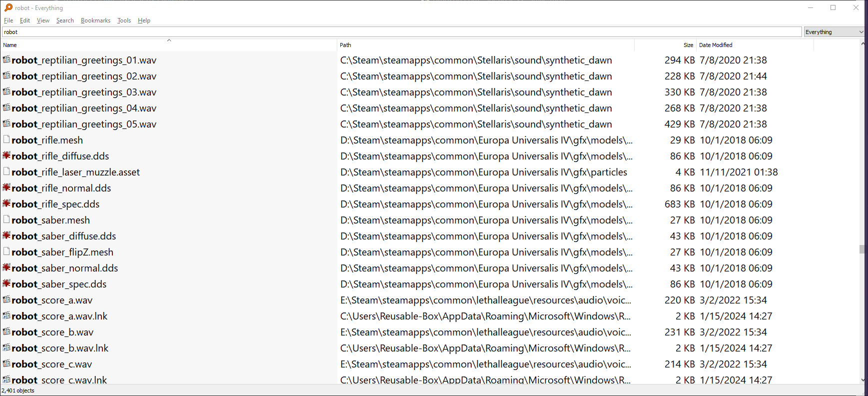
Task: Click the red icon of robot_saber_diffuse.dds
Action: tap(6, 235)
